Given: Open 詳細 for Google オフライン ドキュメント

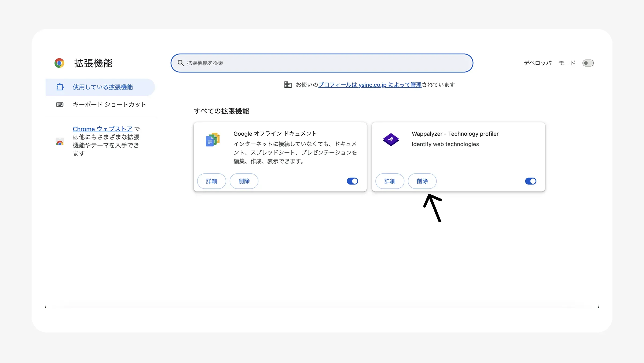Looking at the screenshot, I should (211, 181).
